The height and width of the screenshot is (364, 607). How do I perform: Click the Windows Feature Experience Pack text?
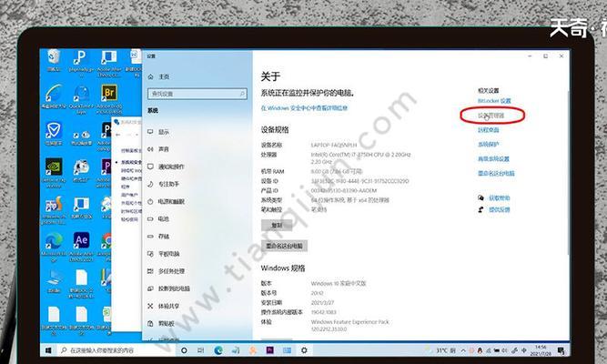coord(350,322)
